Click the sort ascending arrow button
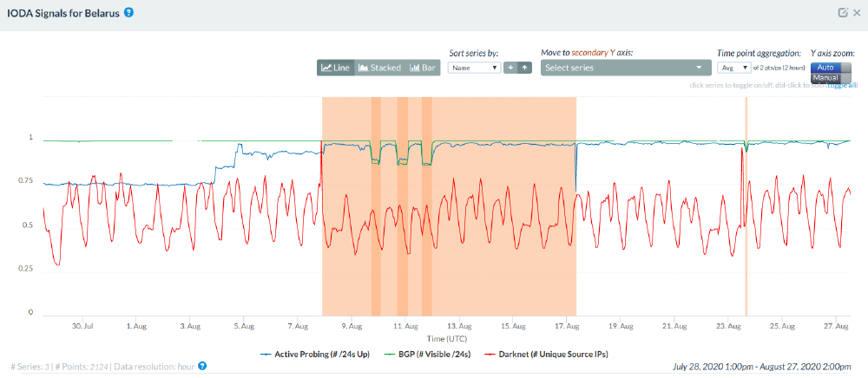 coord(524,68)
